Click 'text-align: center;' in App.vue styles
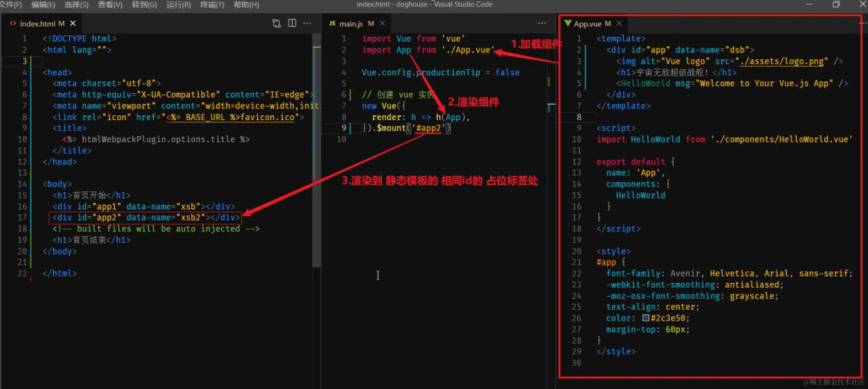868x389 pixels. click(653, 307)
